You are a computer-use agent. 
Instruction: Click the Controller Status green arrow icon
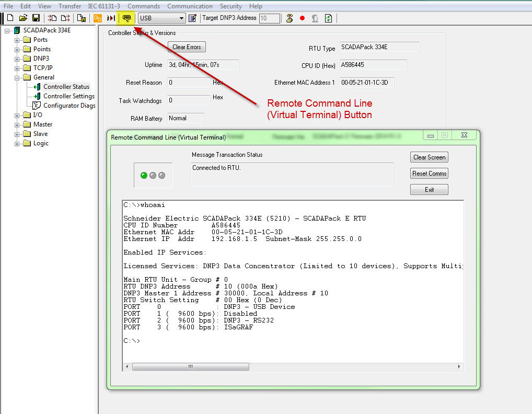coord(37,87)
